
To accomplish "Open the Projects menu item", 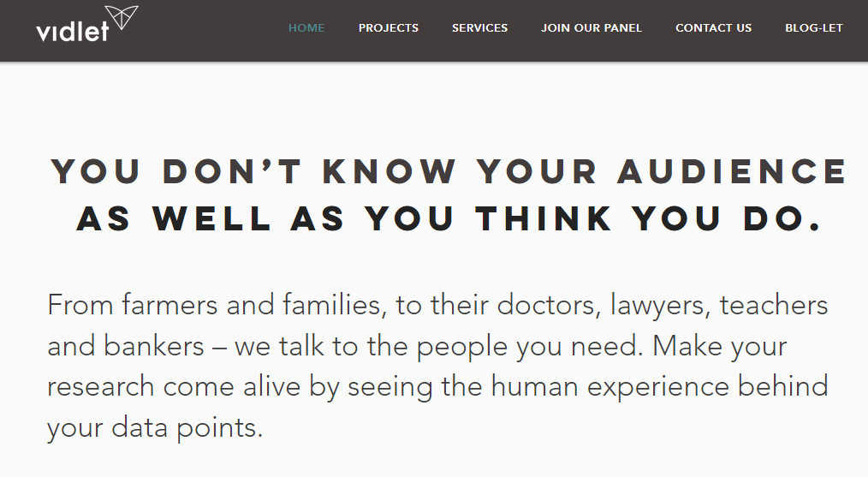I will point(389,27).
